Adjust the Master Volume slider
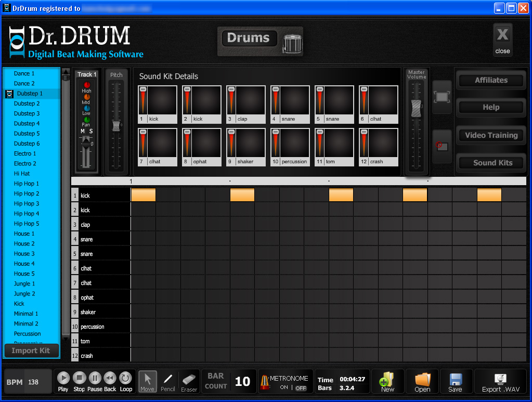 pos(416,109)
